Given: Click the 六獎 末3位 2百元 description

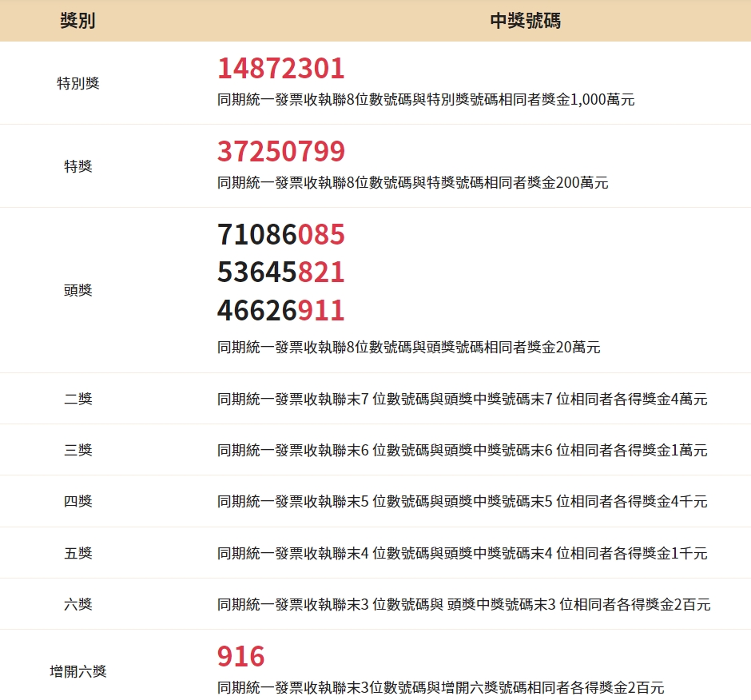Looking at the screenshot, I should click(x=463, y=604).
